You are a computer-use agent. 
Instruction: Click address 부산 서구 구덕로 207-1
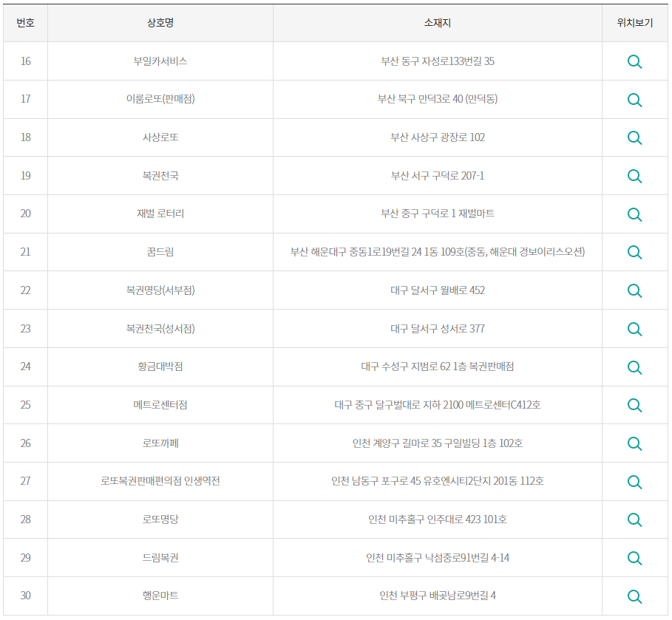pyautogui.click(x=438, y=176)
